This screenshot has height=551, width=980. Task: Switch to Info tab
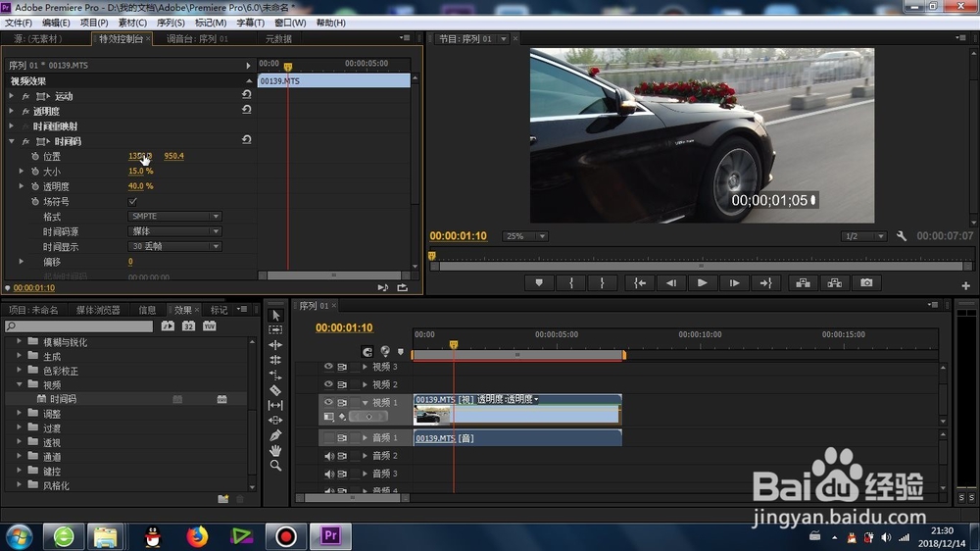coord(148,310)
